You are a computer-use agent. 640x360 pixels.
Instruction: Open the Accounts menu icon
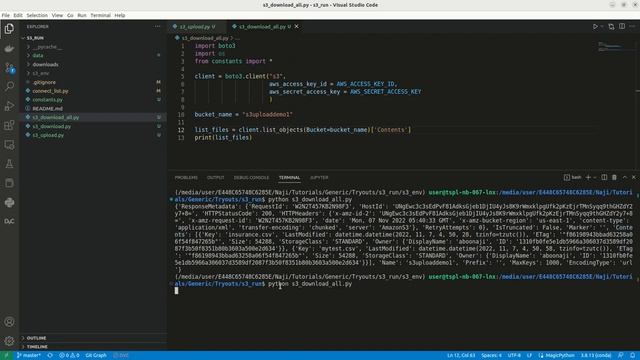click(x=9, y=322)
